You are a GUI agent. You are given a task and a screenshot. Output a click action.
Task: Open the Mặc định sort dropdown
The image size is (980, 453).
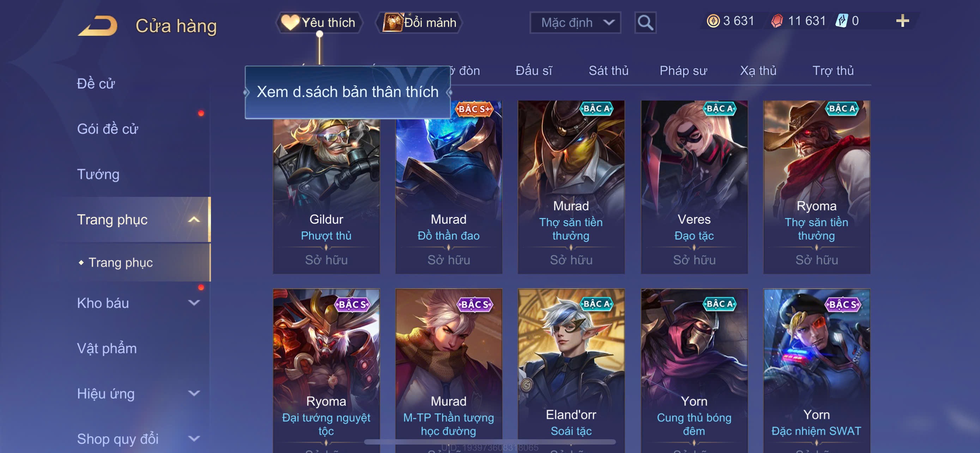[575, 23]
